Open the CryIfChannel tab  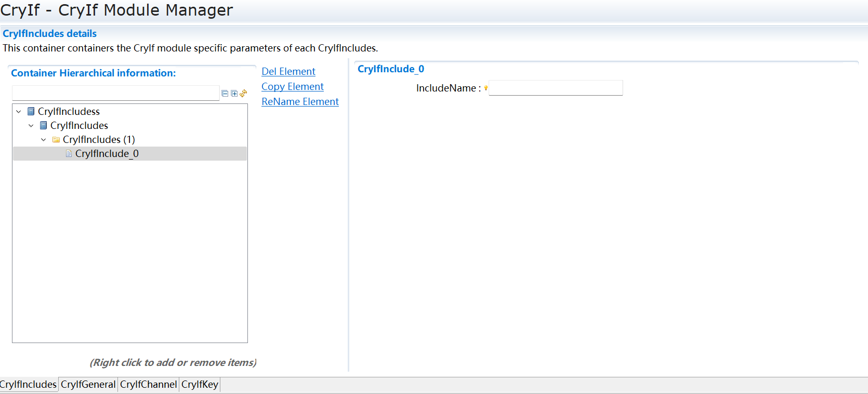148,385
